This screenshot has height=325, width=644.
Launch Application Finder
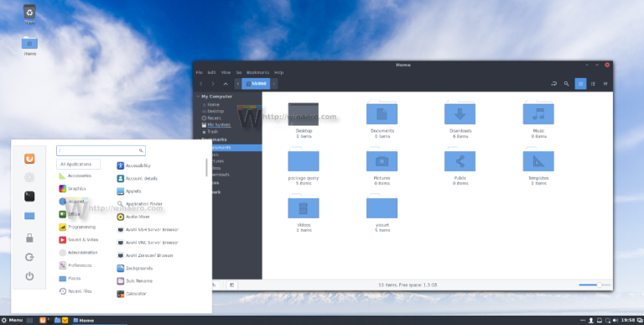[140, 204]
